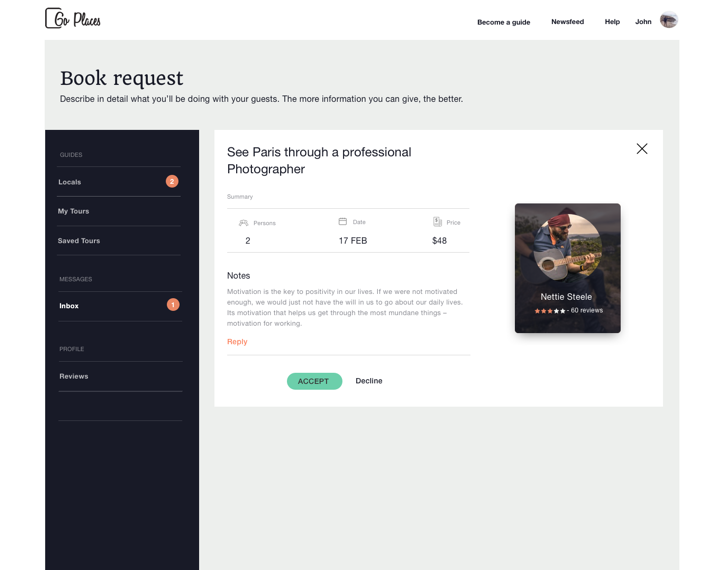This screenshot has height=570, width=720.
Task: Open John's profile avatar
Action: coord(669,20)
